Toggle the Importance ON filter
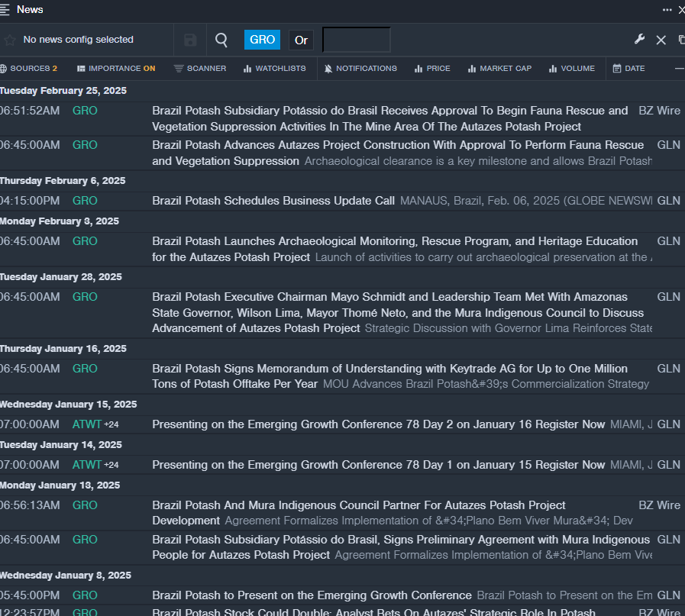The height and width of the screenshot is (616, 685). (x=116, y=69)
